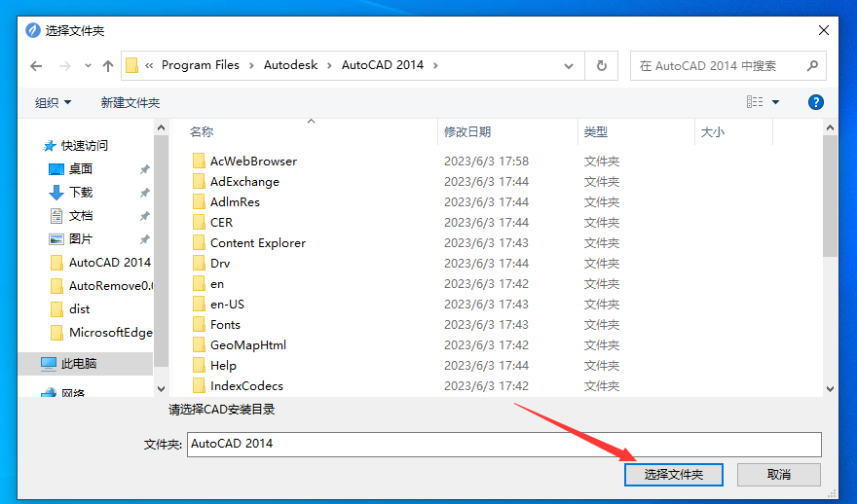The image size is (857, 504).
Task: Click the back navigation arrow
Action: (36, 66)
